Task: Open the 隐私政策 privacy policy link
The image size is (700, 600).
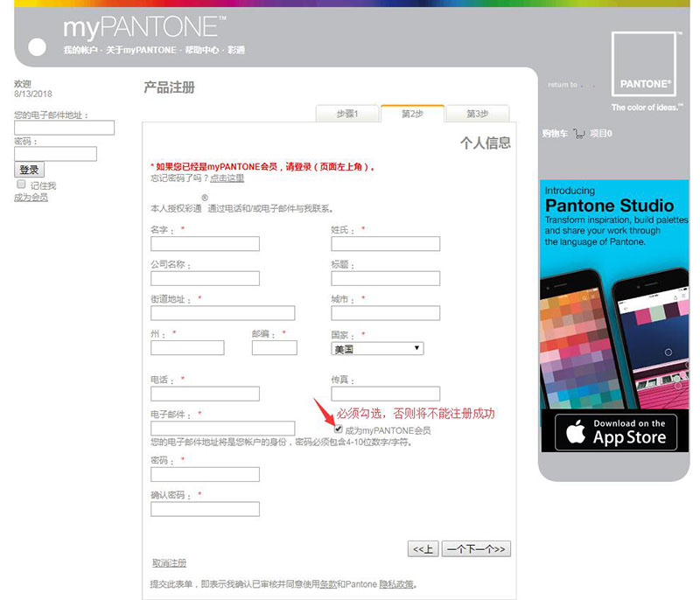Action: pos(396,584)
